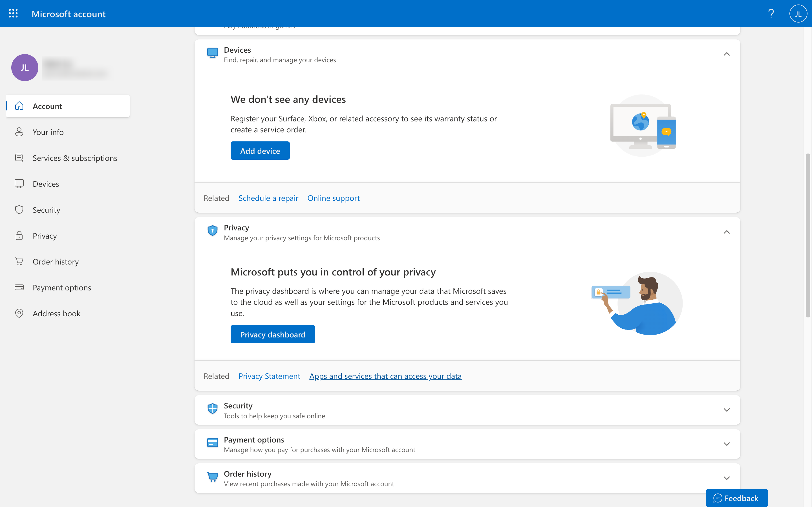Open Services & subscriptions in sidebar
The height and width of the screenshot is (507, 812).
pyautogui.click(x=74, y=158)
